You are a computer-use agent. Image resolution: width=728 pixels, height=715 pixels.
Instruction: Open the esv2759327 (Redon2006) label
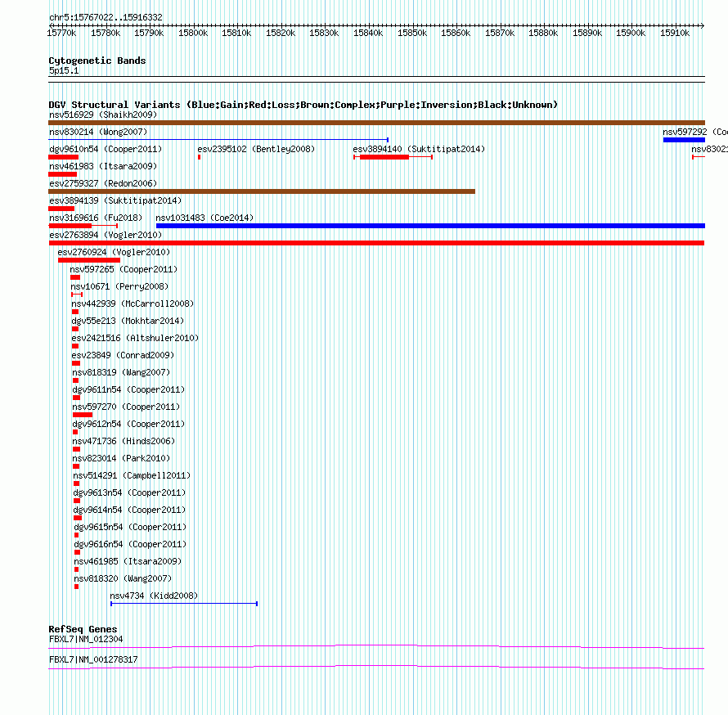[x=103, y=183]
